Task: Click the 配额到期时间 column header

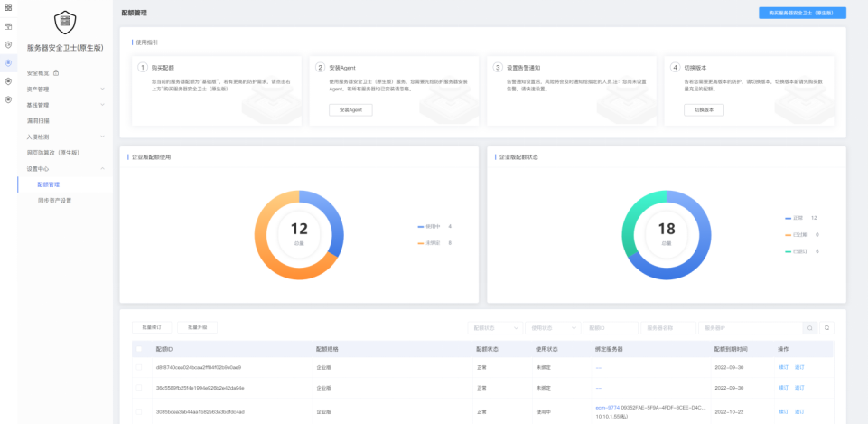Action: 731,349
